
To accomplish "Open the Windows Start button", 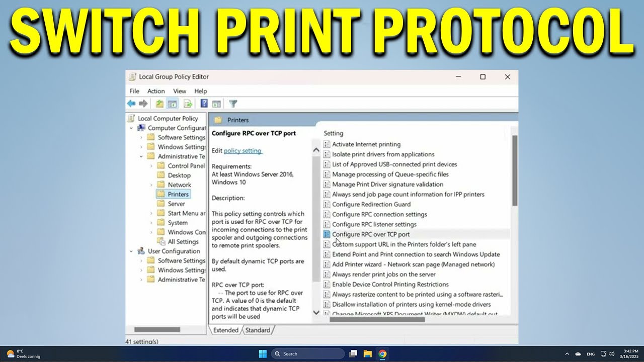I will pos(263,353).
